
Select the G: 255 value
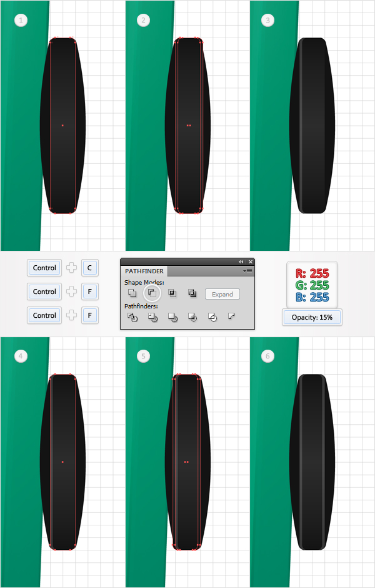[312, 285]
